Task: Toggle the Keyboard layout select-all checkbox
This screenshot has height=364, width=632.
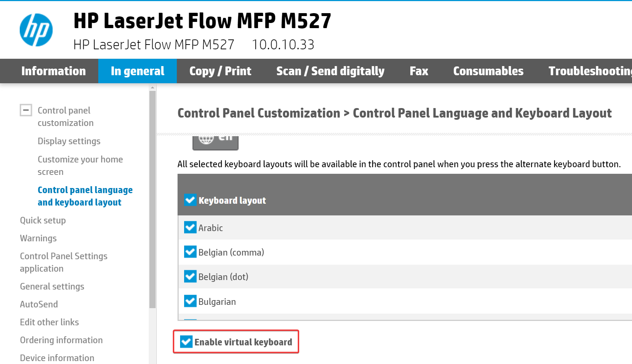Action: click(x=190, y=200)
